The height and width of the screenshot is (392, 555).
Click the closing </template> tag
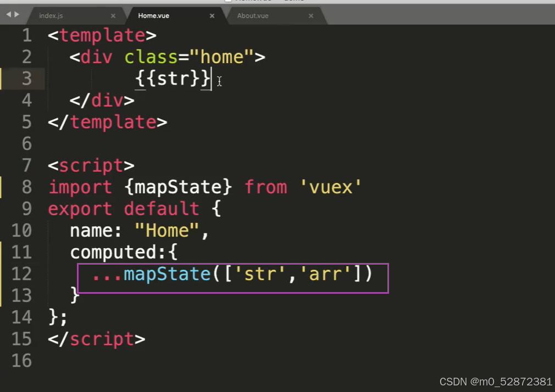pos(108,122)
